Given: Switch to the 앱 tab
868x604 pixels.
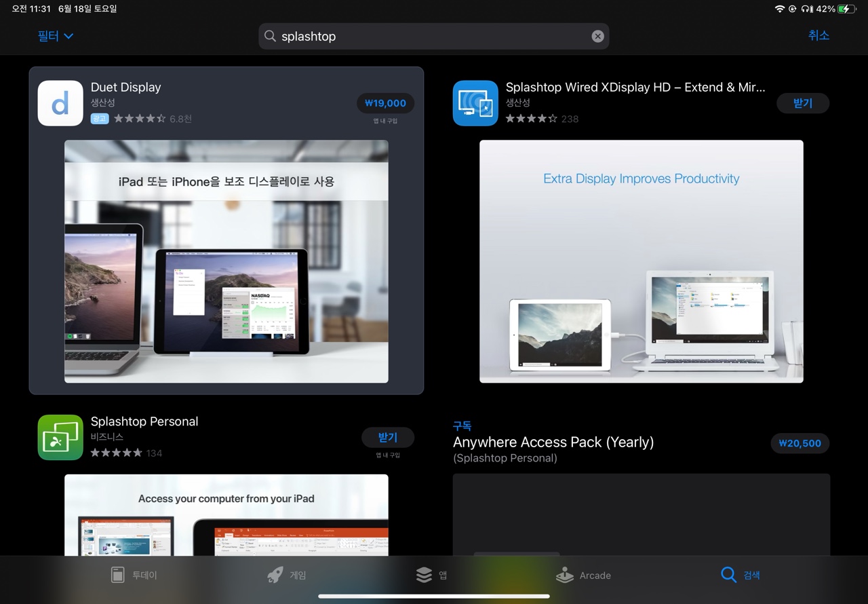Looking at the screenshot, I should click(x=431, y=575).
